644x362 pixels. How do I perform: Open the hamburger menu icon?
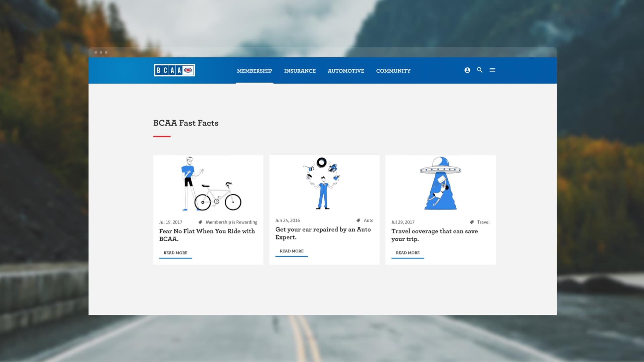click(492, 70)
